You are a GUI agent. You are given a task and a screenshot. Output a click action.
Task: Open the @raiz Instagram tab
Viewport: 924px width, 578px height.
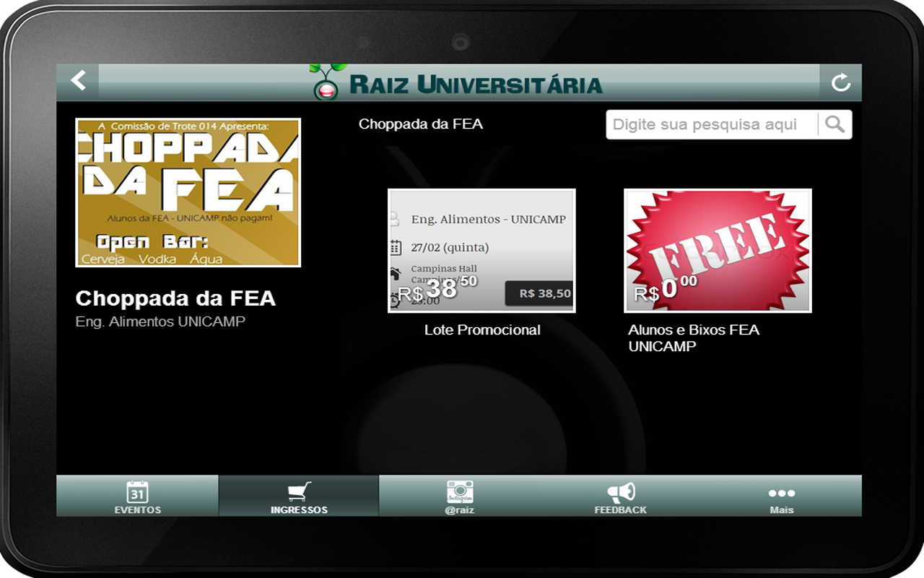tap(460, 496)
